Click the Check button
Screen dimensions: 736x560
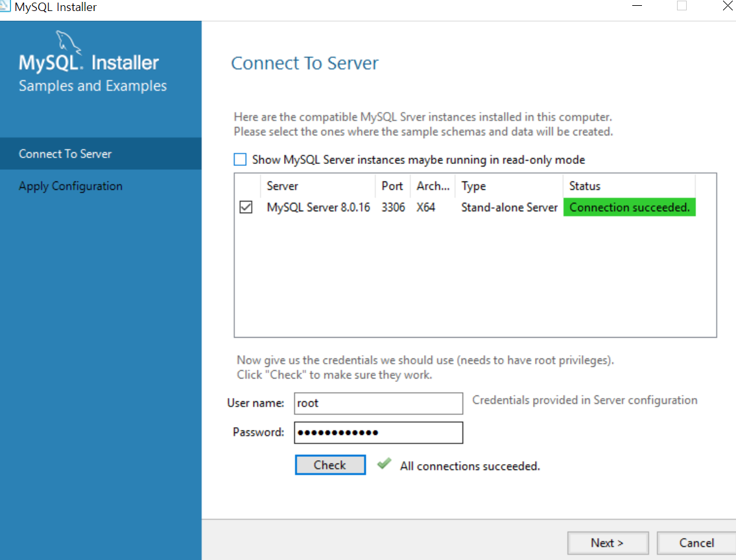(x=330, y=465)
